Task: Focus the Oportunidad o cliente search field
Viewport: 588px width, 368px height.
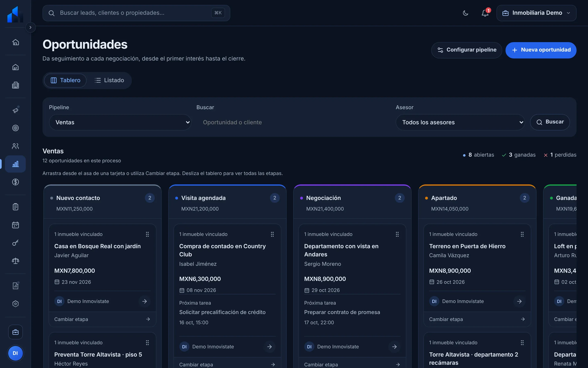Action: click(x=294, y=122)
